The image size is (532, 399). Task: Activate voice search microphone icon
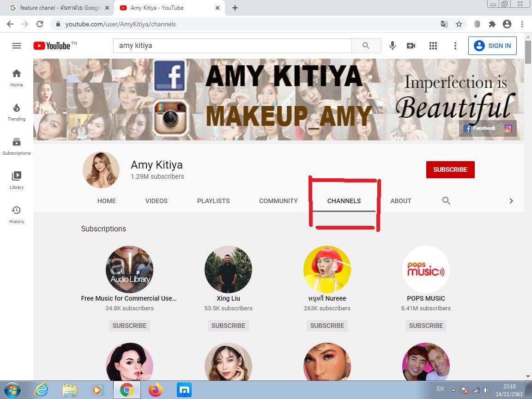click(x=393, y=46)
